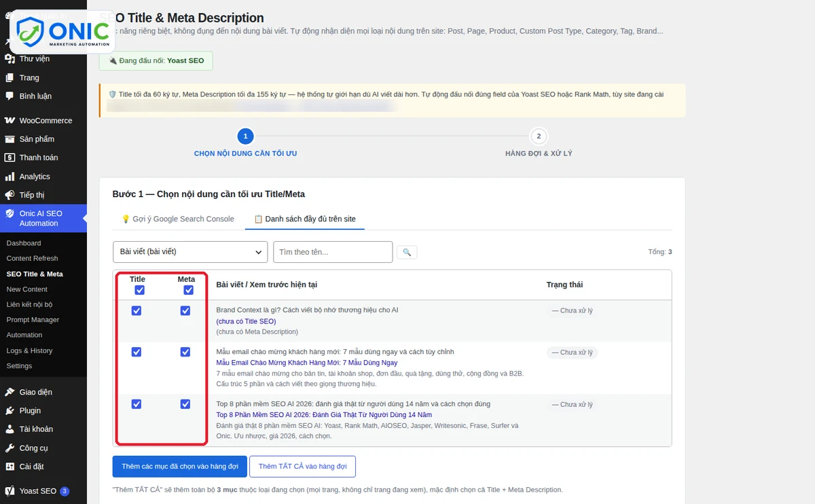Open the Cài đặt settings icon
The image size is (815, 504).
point(10,467)
